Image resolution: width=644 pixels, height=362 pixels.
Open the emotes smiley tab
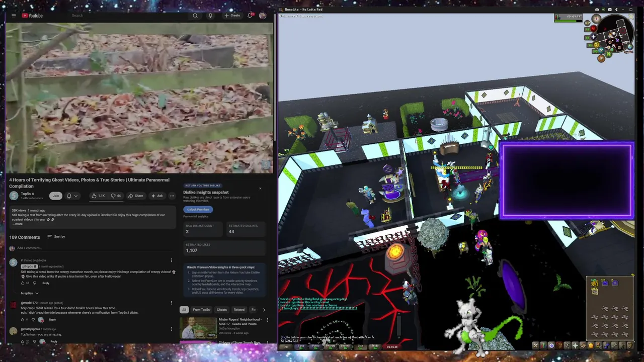pos(591,345)
